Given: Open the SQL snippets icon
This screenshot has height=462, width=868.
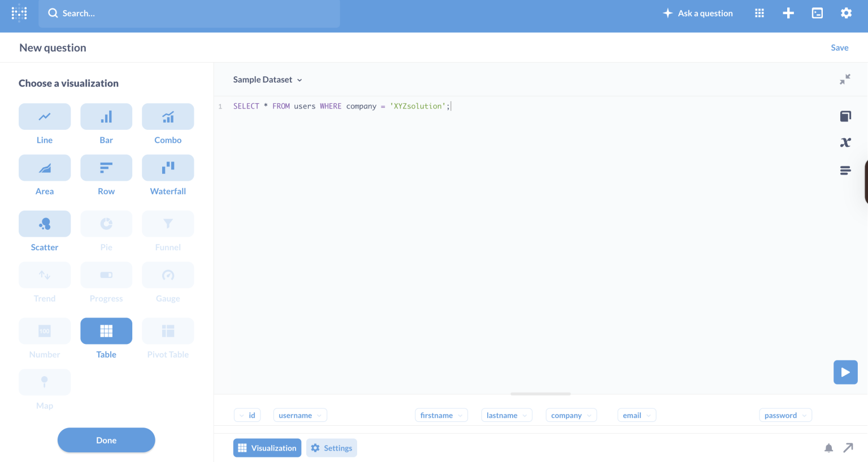Looking at the screenshot, I should click(845, 170).
